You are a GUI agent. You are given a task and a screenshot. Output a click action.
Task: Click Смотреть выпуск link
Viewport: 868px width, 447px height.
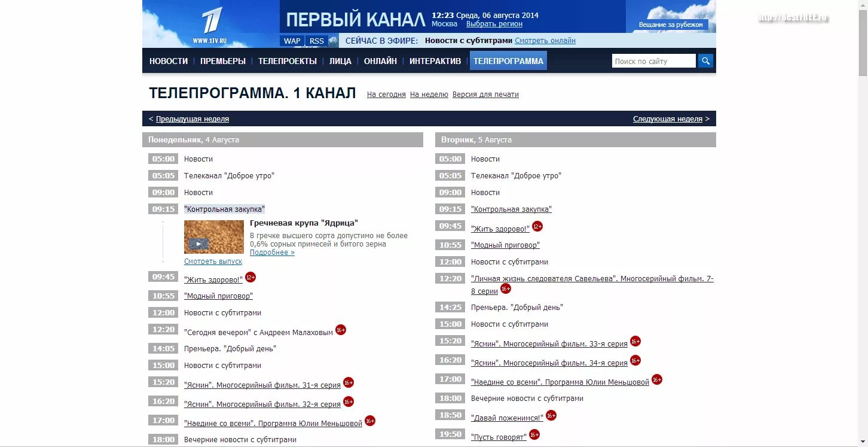click(213, 261)
